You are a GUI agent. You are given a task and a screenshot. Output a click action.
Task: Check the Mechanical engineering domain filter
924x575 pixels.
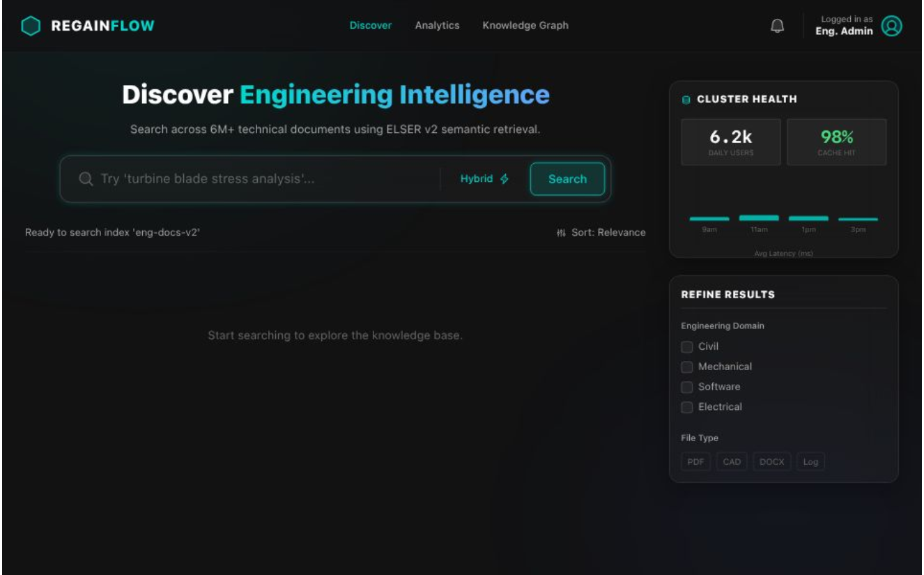(x=687, y=367)
